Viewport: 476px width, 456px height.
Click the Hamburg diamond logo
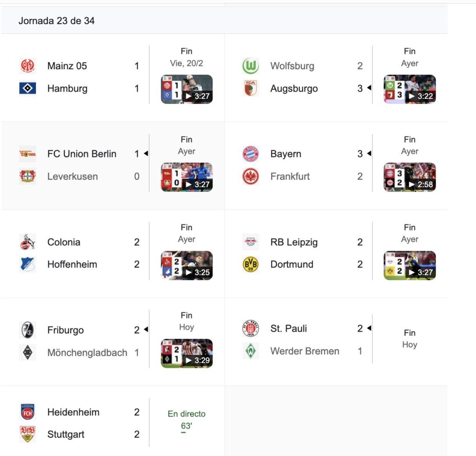[x=27, y=88]
